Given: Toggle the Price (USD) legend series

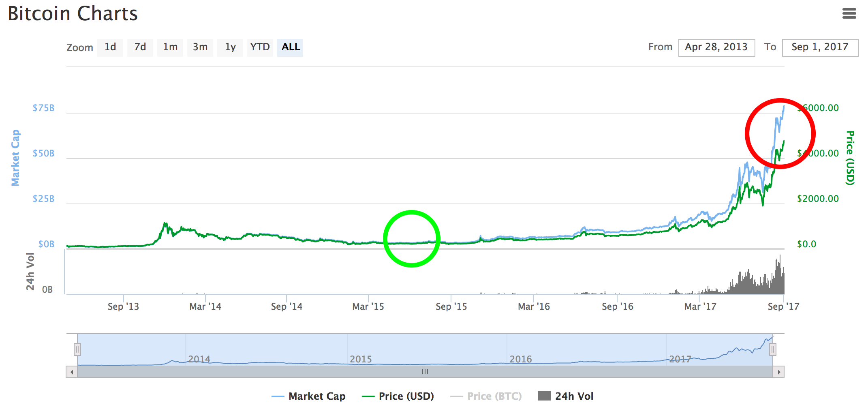Looking at the screenshot, I should (398, 396).
